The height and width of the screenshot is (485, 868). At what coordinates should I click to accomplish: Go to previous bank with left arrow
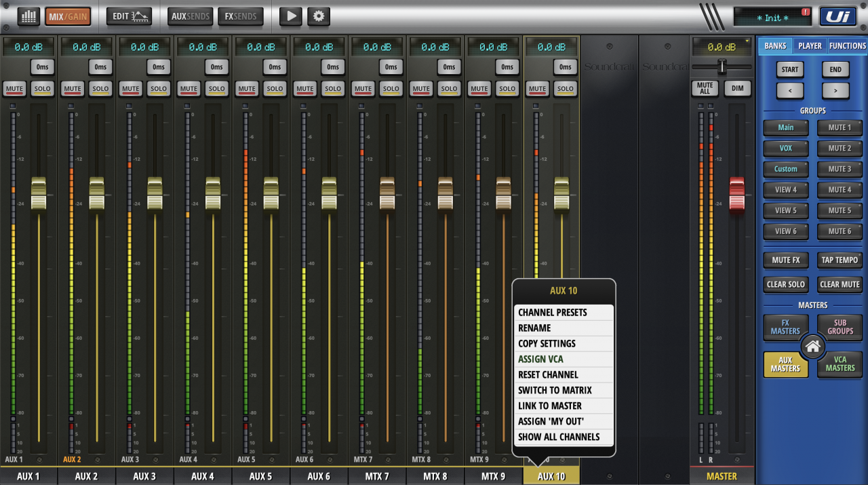click(x=790, y=91)
